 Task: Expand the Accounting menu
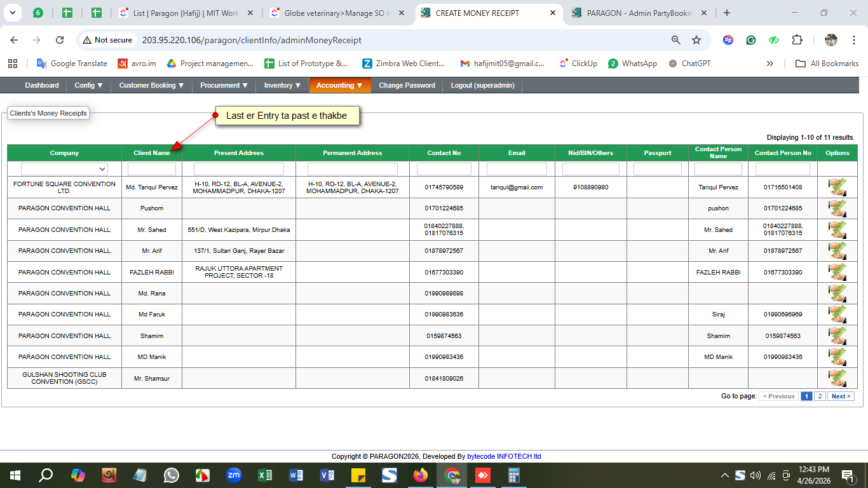(x=340, y=85)
